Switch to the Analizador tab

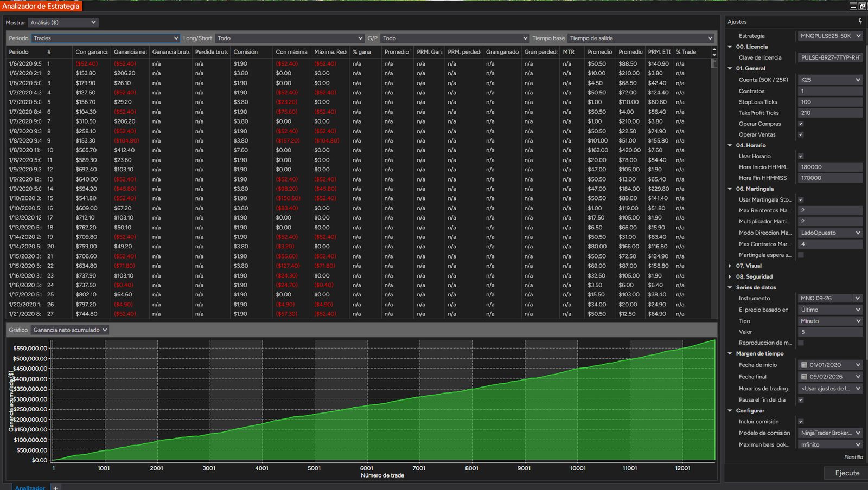(x=30, y=487)
